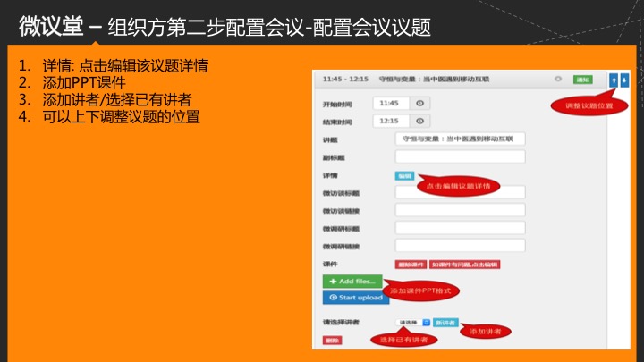644x362 pixels.
Task: Click the 微访谈标题 input field
Action: tap(460, 192)
